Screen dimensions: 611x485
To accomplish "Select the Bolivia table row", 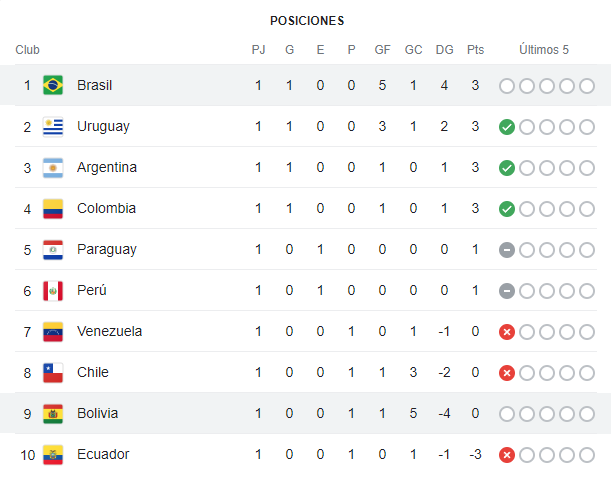I will pos(300,413).
